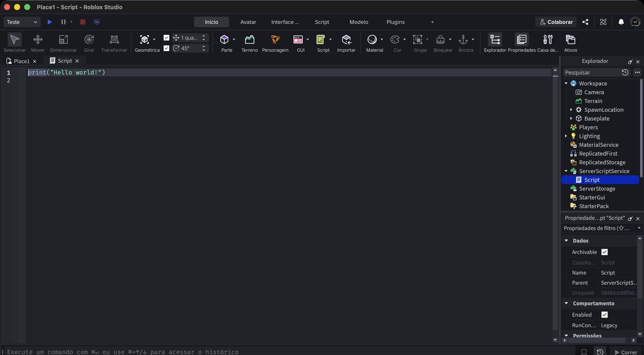Open the notifications bell
Screen dimensions: 644x355
click(621, 22)
